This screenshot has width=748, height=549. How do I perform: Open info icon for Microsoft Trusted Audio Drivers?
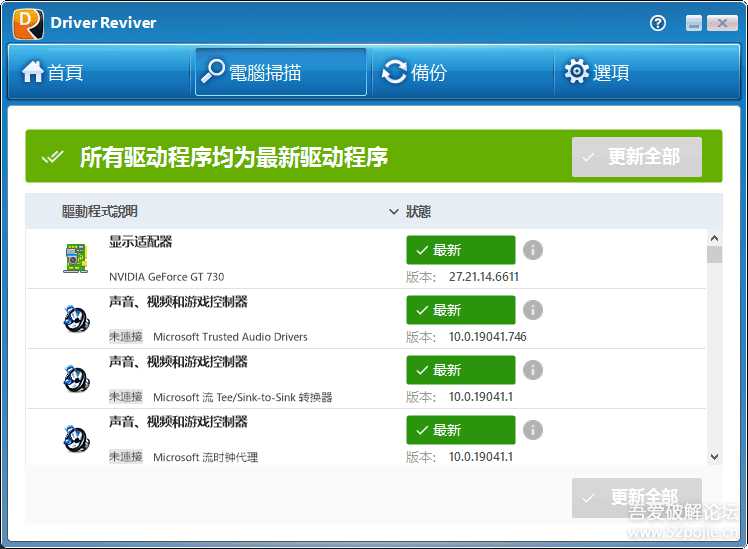(x=533, y=310)
